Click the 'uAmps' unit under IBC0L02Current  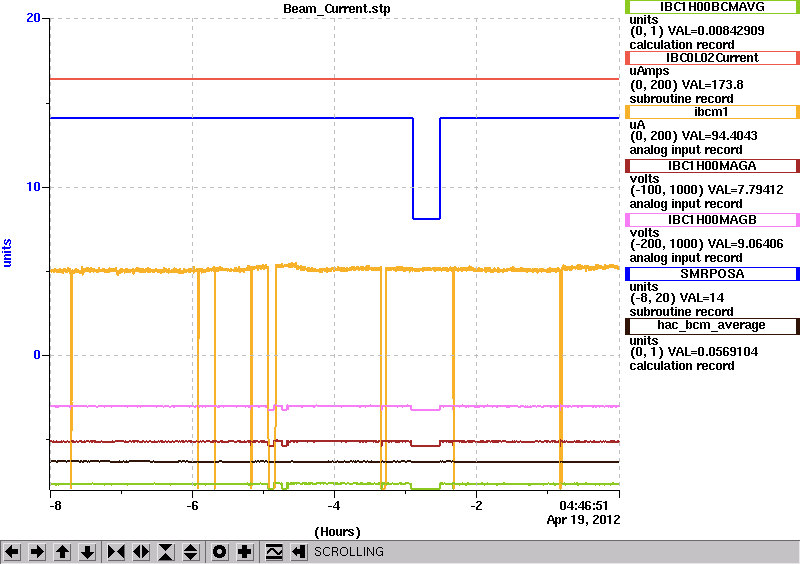649,71
